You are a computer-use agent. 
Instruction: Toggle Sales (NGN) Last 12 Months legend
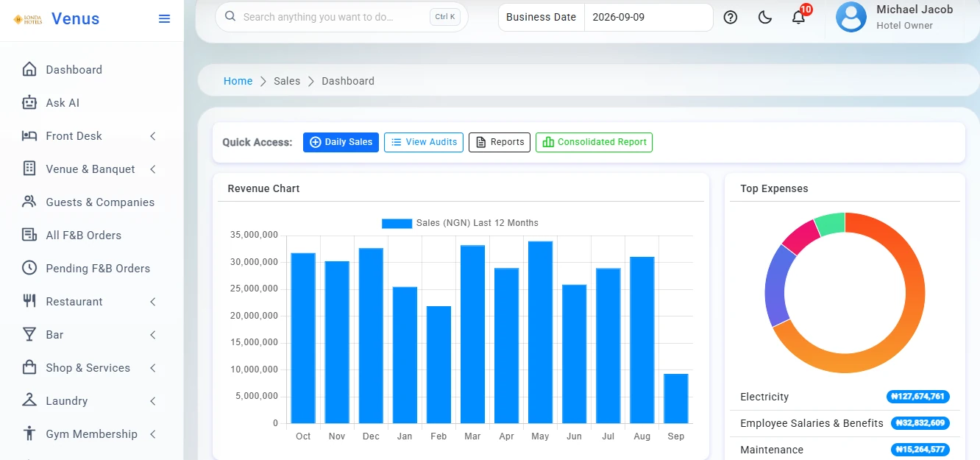tap(460, 223)
